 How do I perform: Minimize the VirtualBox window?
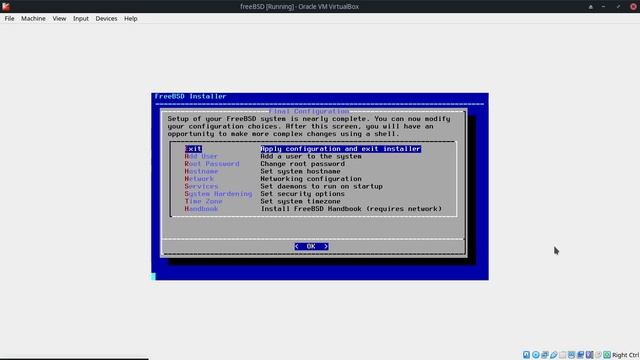pyautogui.click(x=604, y=7)
